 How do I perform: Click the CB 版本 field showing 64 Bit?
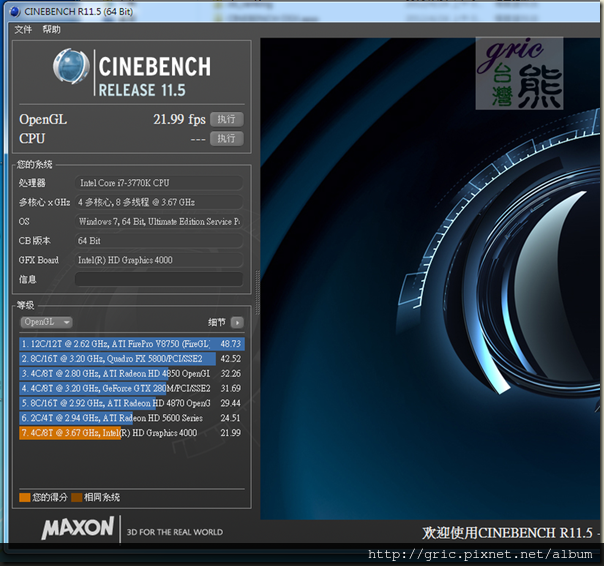159,240
